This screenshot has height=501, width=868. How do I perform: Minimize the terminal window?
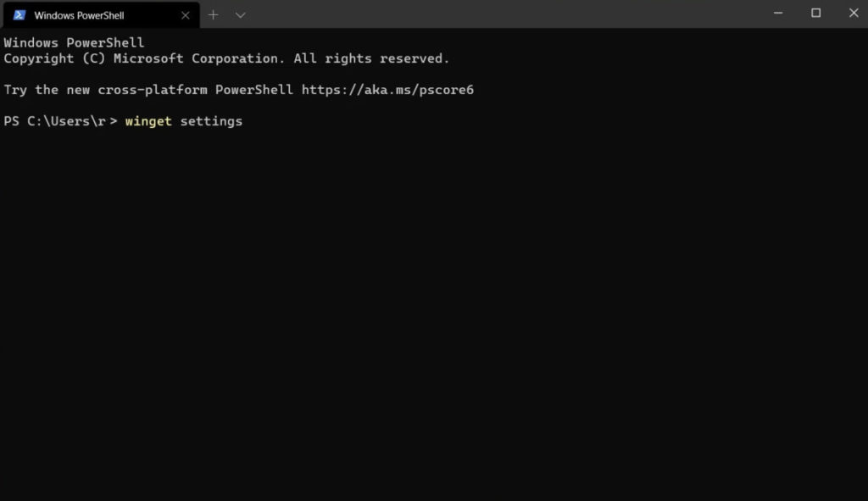click(x=777, y=14)
